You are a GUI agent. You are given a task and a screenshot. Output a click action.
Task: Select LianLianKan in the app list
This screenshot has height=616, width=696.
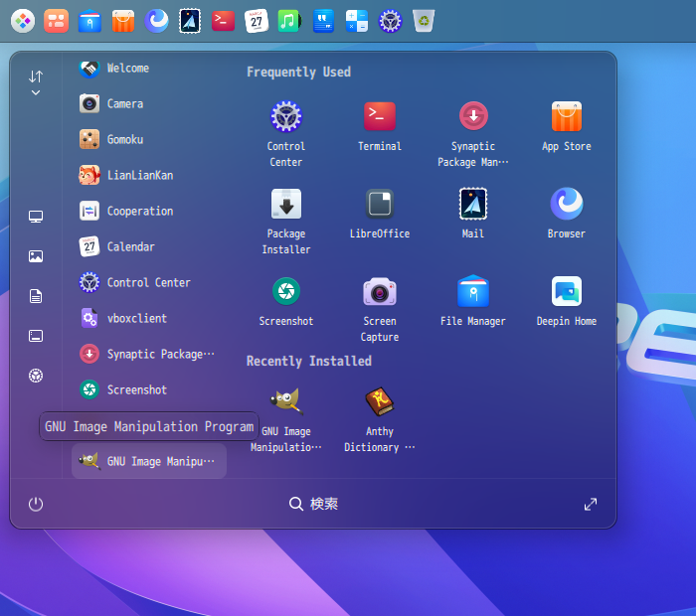(139, 175)
